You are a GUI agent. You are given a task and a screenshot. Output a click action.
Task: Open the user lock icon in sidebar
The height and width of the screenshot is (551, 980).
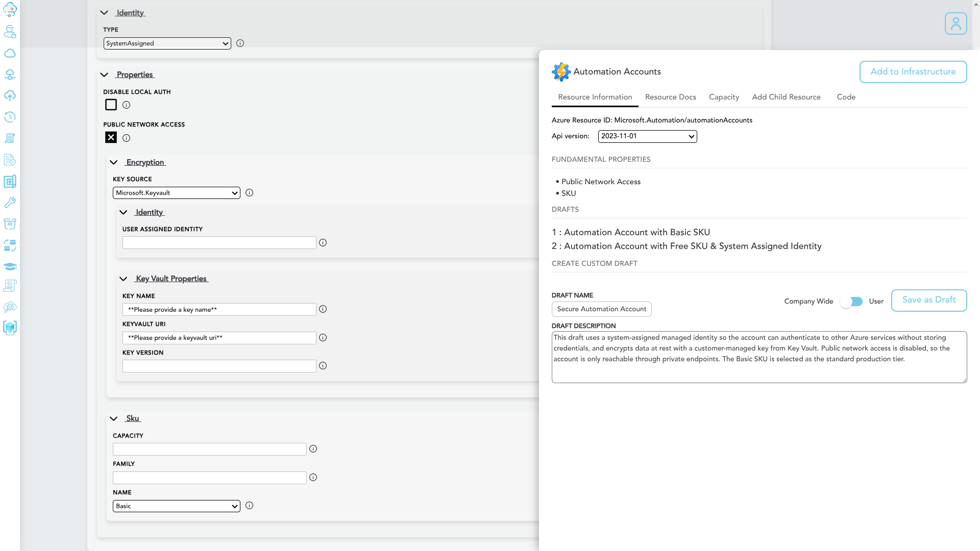[10, 32]
